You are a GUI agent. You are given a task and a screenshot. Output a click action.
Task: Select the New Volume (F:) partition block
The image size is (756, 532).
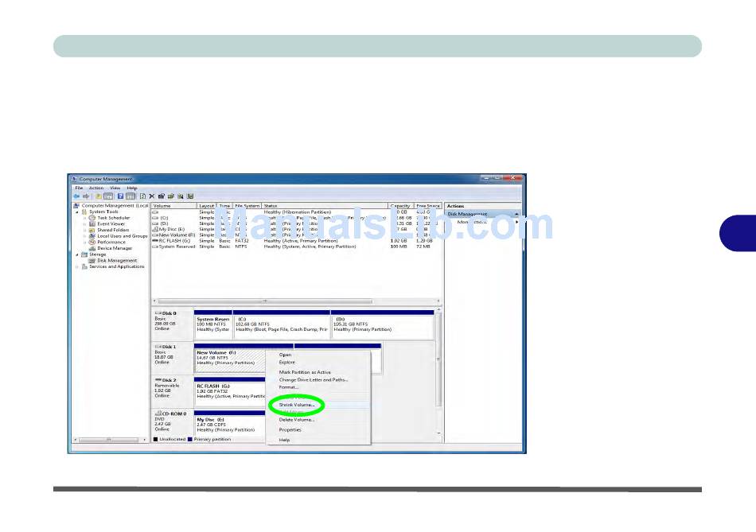pos(229,358)
